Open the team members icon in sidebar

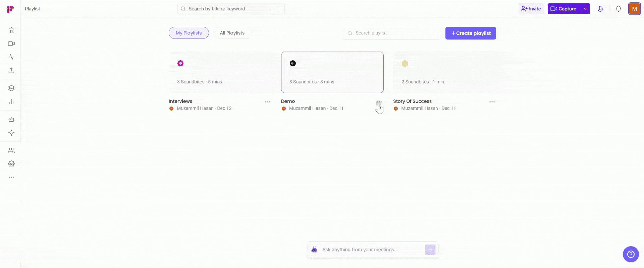[11, 150]
